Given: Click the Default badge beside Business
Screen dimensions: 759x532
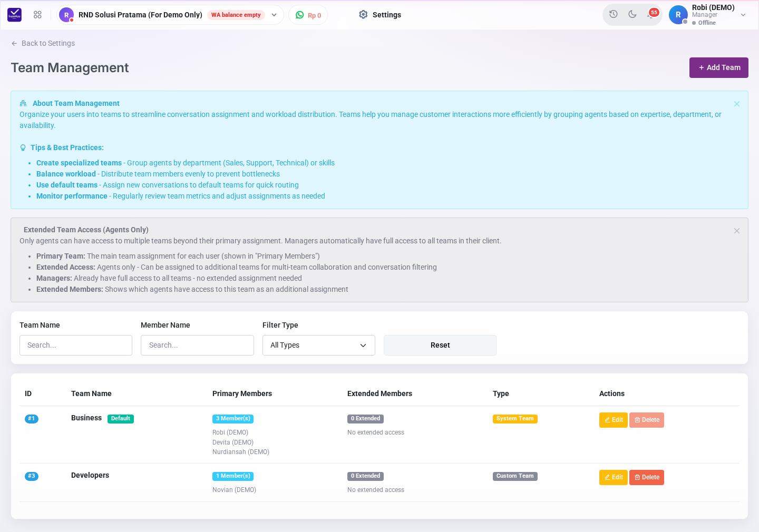Looking at the screenshot, I should (121, 419).
